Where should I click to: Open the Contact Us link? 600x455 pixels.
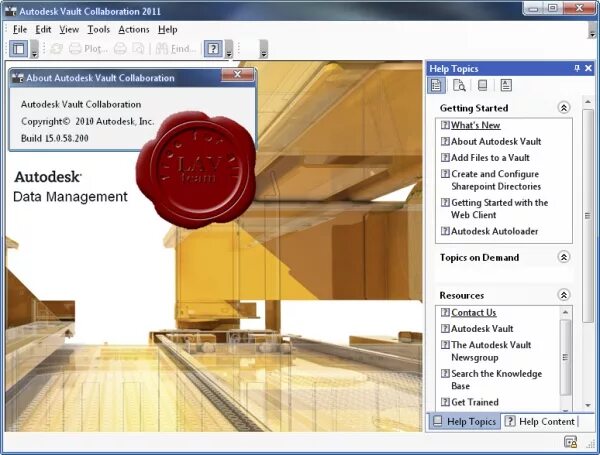pos(474,312)
